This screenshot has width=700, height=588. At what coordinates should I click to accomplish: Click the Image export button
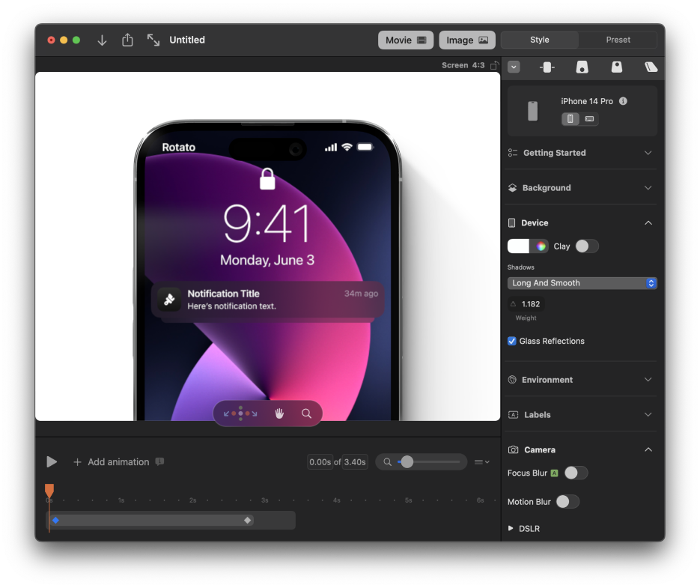pos(467,40)
